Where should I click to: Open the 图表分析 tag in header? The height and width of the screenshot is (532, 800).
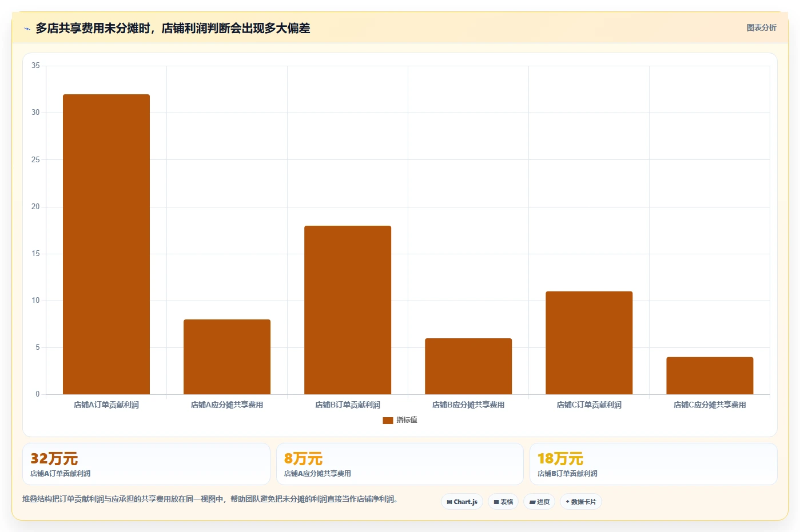coord(761,27)
